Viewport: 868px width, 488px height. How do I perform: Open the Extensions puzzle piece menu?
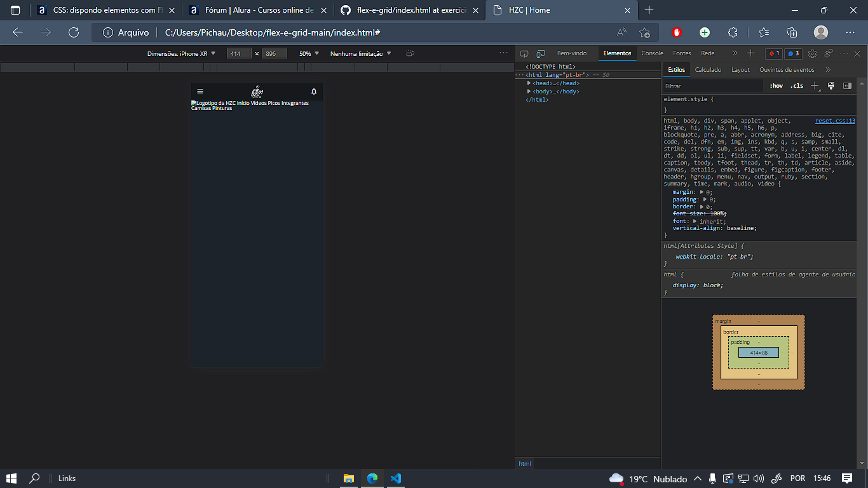[733, 32]
